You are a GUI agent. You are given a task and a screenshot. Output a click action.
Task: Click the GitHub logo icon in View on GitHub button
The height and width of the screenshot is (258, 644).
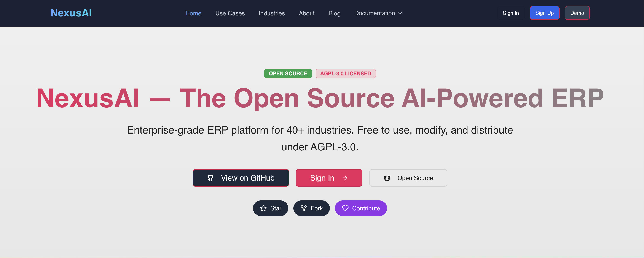[210, 178]
